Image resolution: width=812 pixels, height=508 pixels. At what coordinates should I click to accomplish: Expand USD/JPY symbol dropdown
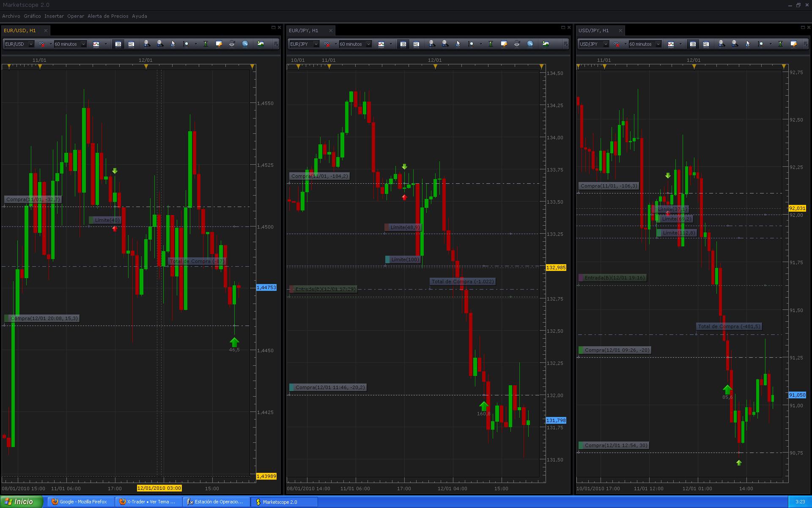(x=606, y=44)
